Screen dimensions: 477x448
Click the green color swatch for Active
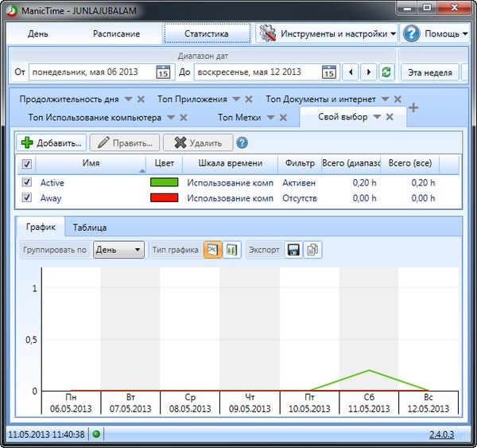point(164,182)
